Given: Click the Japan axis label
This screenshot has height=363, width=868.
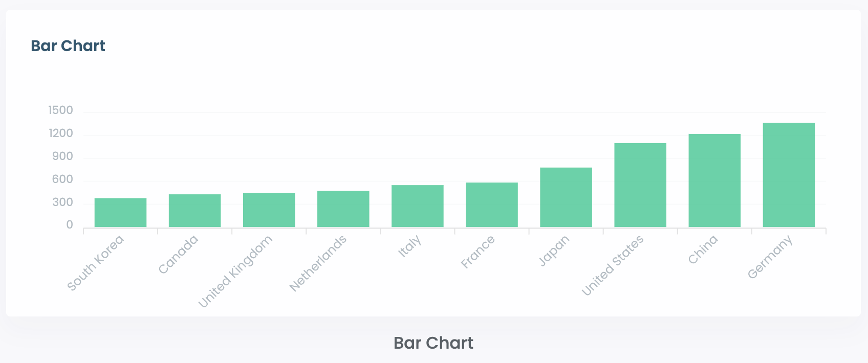Looking at the screenshot, I should coord(554,251).
